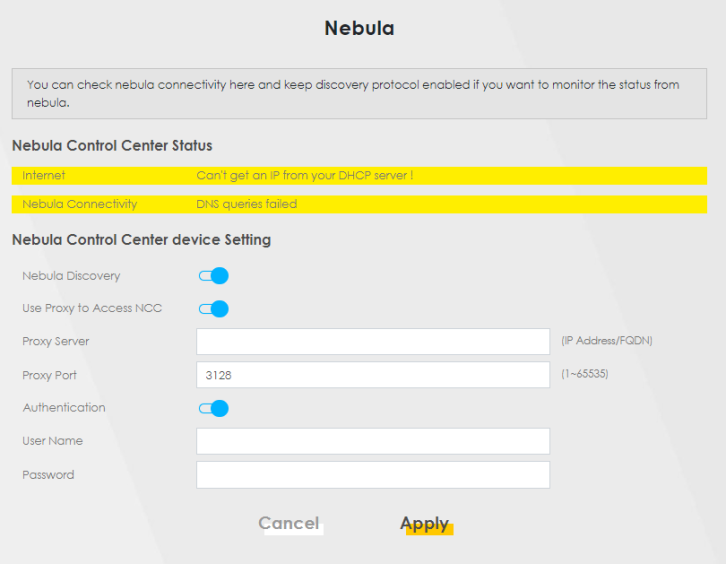Click Cancel to discard changes
The height and width of the screenshot is (564, 726).
coord(289,523)
